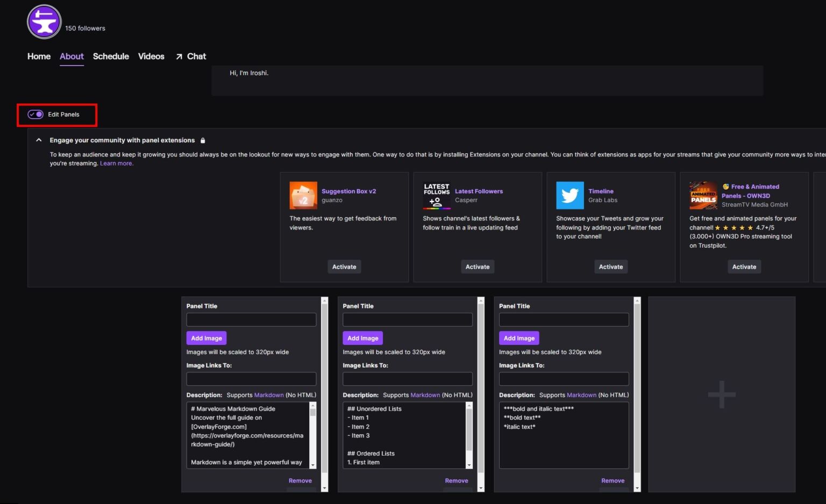Collapse the panel extensions section

[x=39, y=140]
